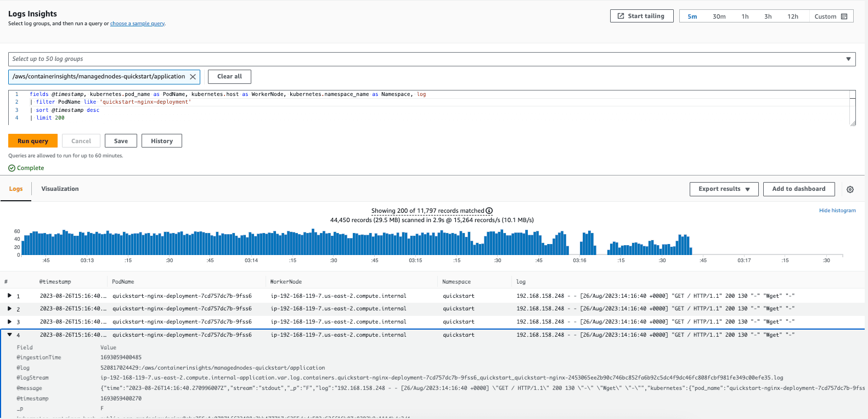Open the log groups dropdown arrow
The image size is (868, 419).
[848, 59]
